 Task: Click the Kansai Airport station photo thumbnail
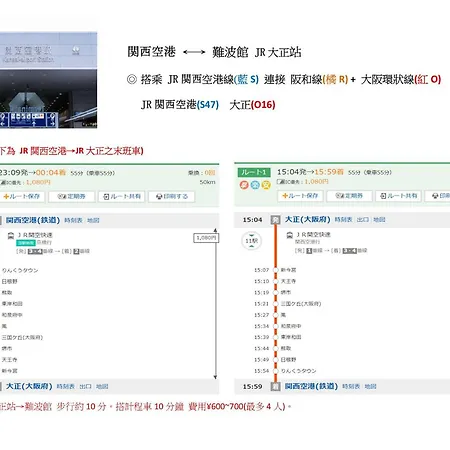tap(48, 80)
